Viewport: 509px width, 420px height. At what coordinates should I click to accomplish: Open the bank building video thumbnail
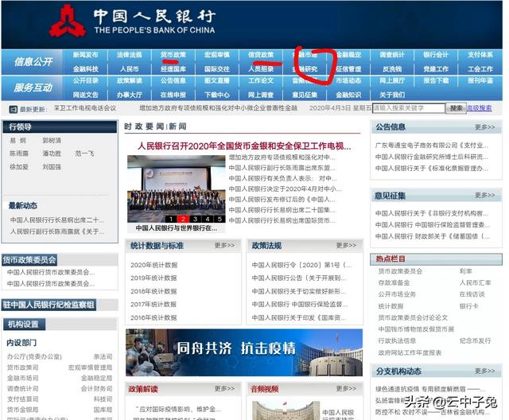pos(286,410)
